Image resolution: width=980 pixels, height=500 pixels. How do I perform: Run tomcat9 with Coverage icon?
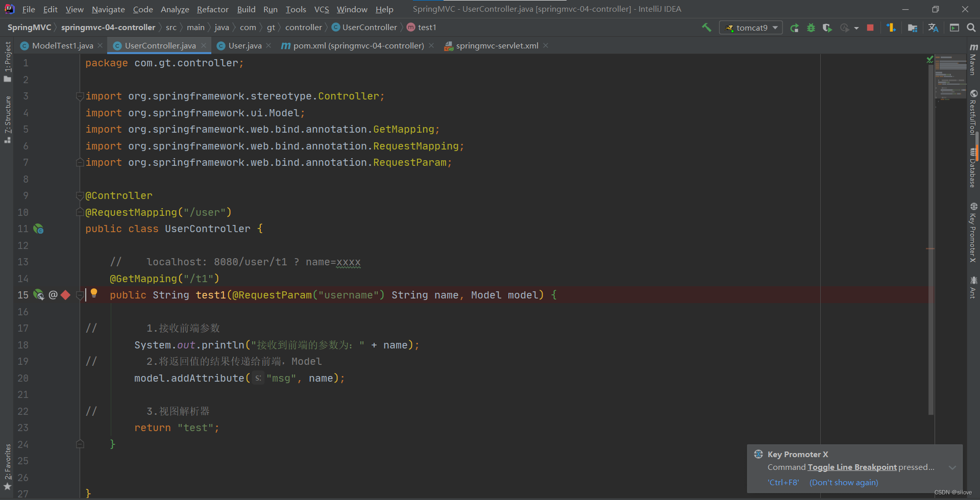click(x=827, y=28)
